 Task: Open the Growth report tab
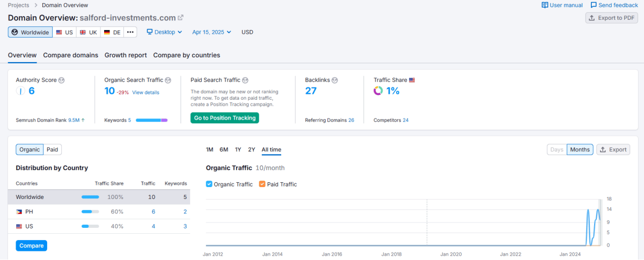126,55
